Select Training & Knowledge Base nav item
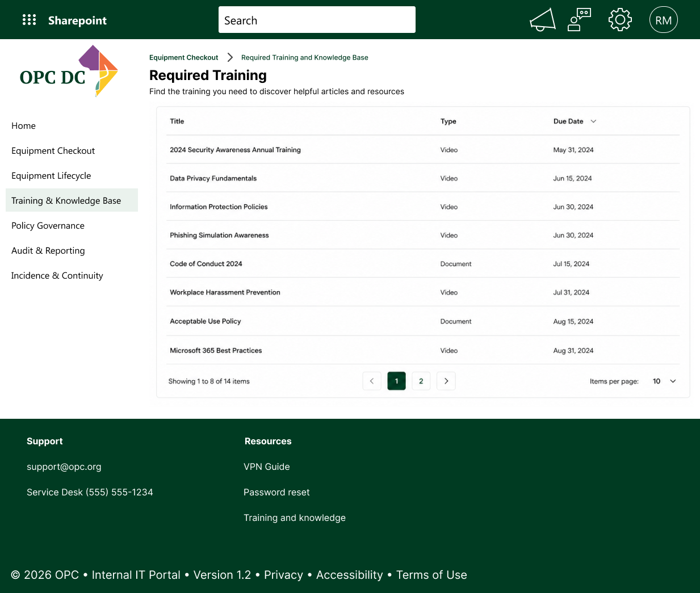The height and width of the screenshot is (593, 700). pos(72,200)
